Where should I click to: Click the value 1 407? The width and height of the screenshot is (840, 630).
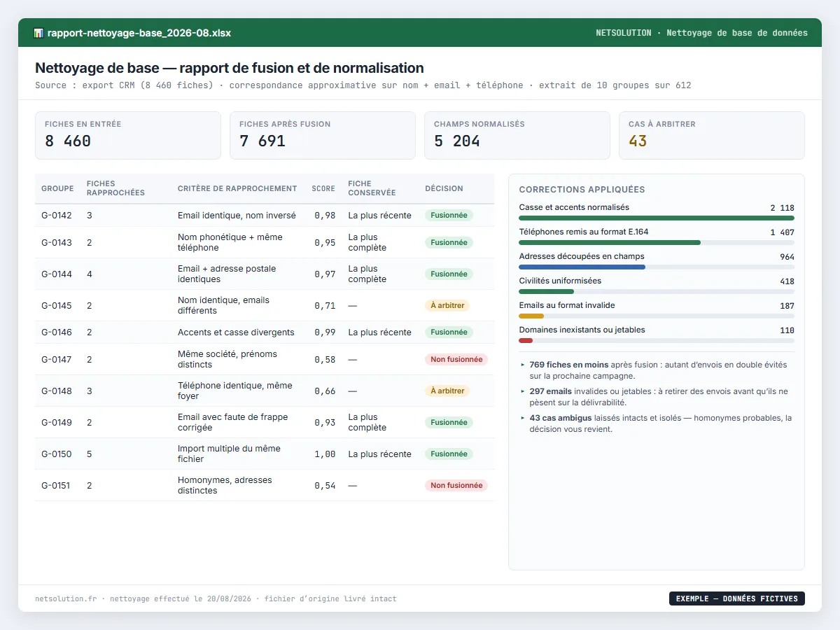pos(782,232)
